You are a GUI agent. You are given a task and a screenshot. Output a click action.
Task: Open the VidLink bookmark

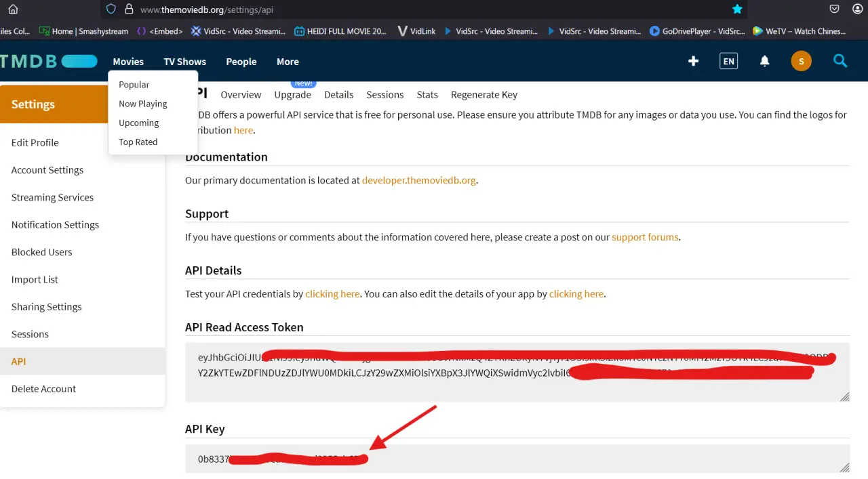coord(416,31)
